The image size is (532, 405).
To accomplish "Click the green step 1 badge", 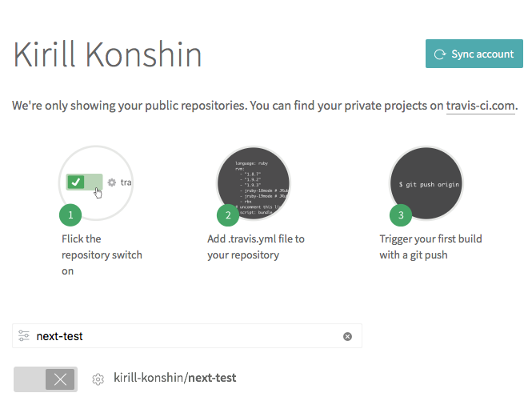I will pyautogui.click(x=70, y=215).
